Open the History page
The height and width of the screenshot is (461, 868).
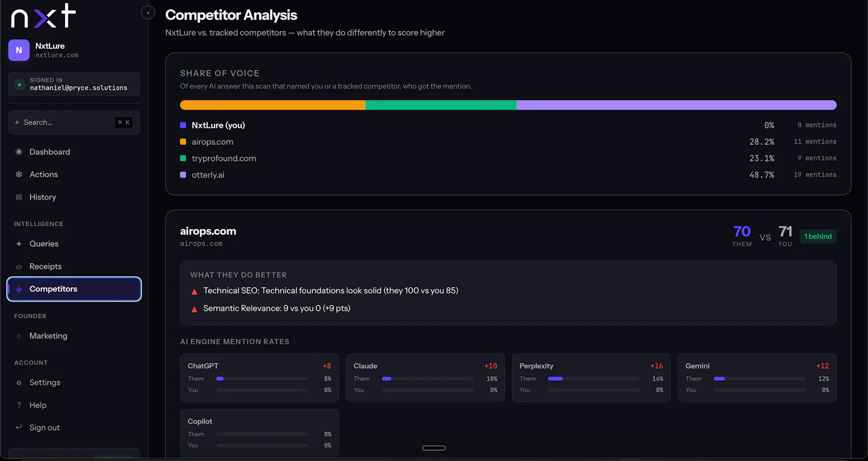(x=74, y=197)
